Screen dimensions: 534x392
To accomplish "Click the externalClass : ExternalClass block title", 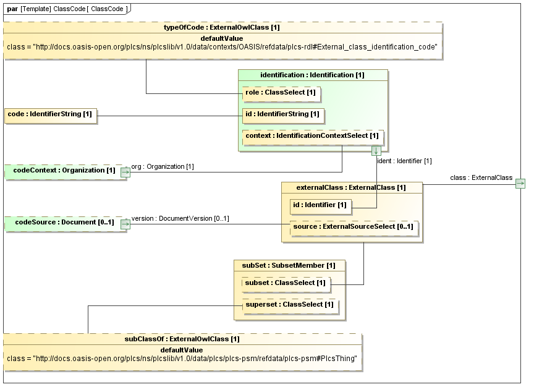I will (x=351, y=187).
